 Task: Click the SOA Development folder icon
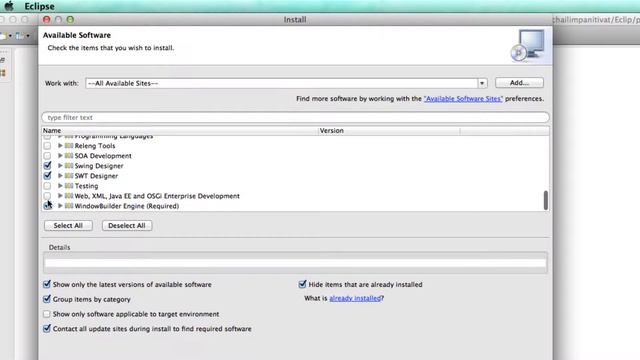coord(69,156)
